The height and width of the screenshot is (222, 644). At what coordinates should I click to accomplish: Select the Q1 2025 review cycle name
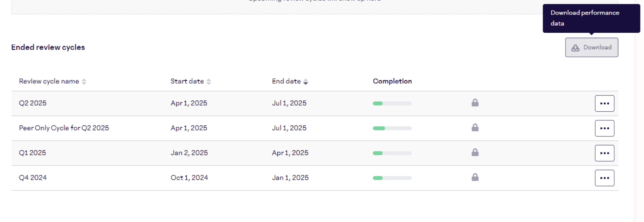pos(32,153)
